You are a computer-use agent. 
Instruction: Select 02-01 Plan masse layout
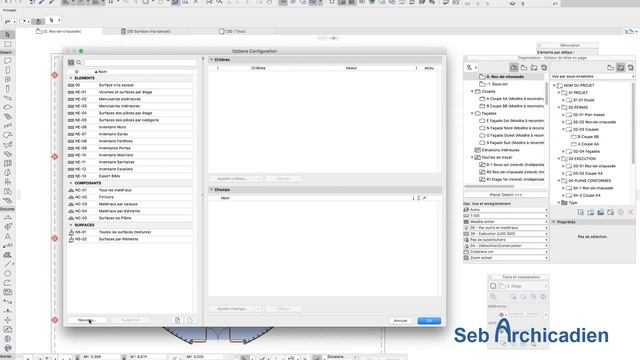pyautogui.click(x=586, y=115)
